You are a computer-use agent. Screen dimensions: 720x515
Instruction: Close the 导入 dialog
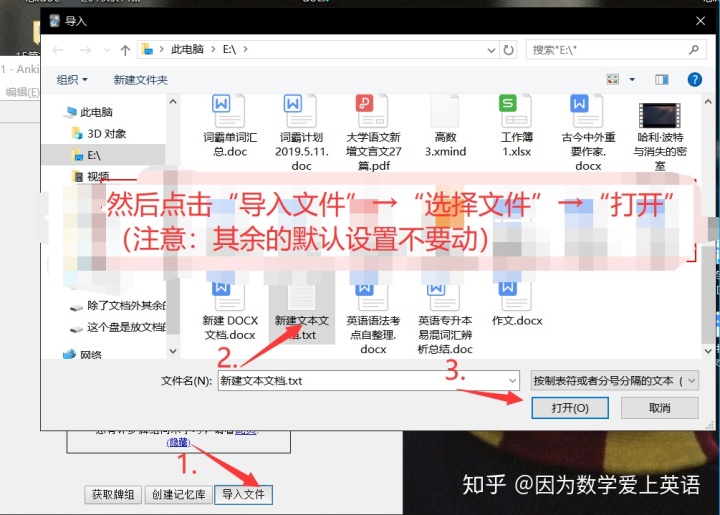(x=700, y=21)
